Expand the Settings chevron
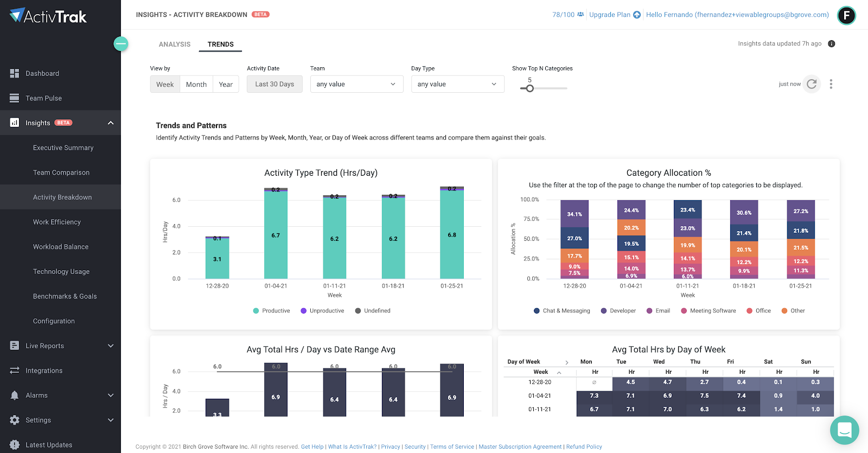The width and height of the screenshot is (868, 453). tap(111, 420)
